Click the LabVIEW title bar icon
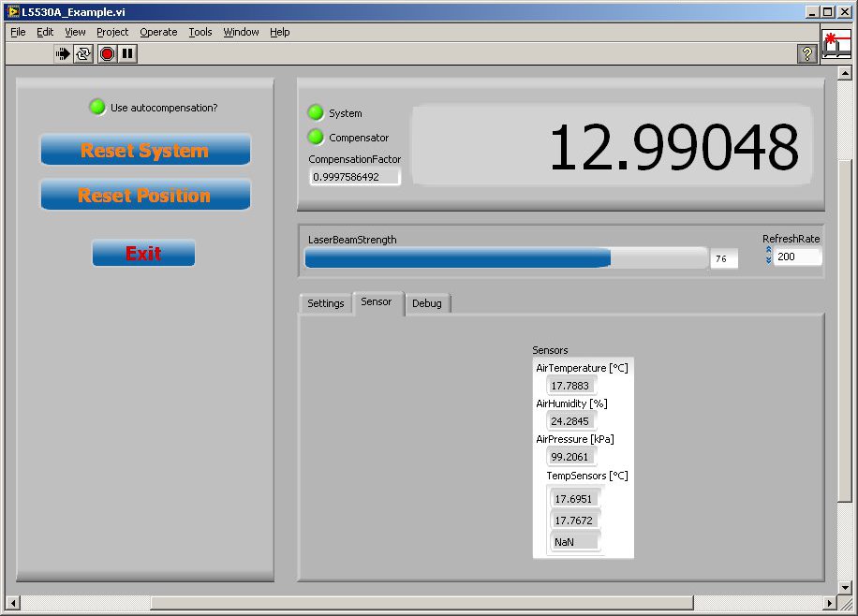The image size is (858, 616). [12, 11]
